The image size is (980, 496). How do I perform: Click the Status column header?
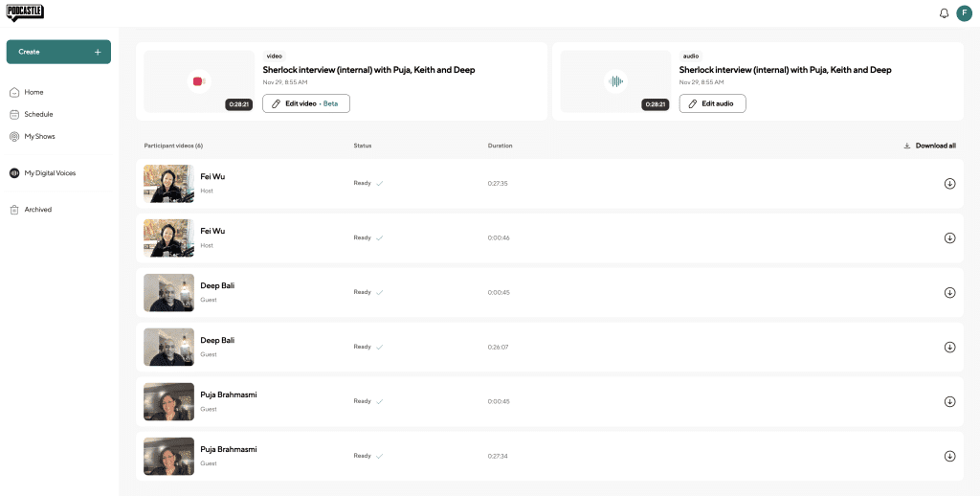coord(363,146)
